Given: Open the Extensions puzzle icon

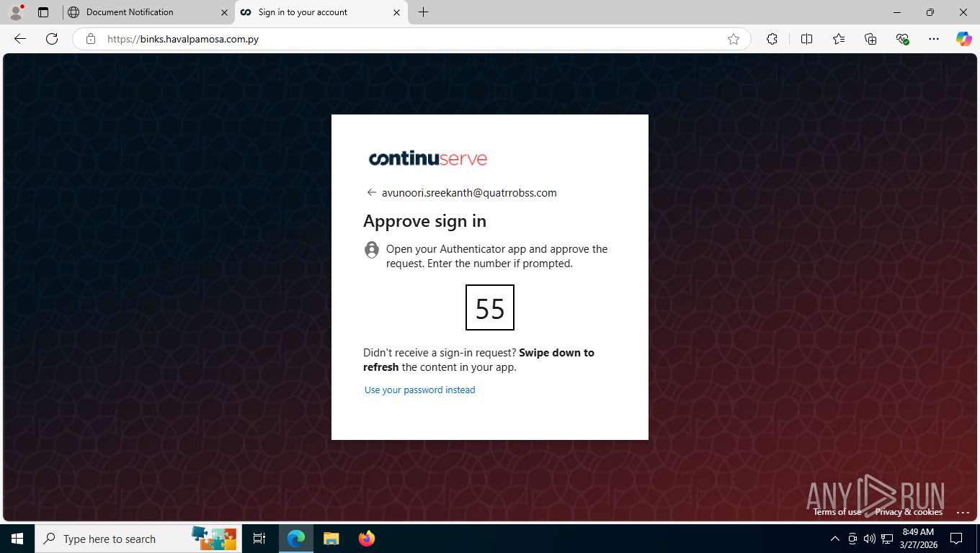Looking at the screenshot, I should tap(772, 39).
